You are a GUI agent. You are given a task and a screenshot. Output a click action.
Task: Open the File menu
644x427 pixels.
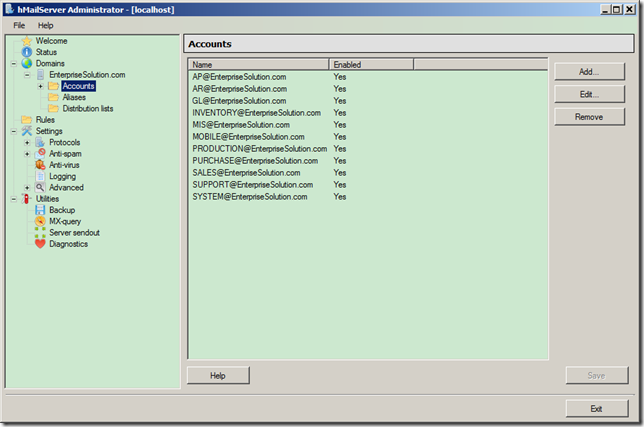(x=19, y=25)
